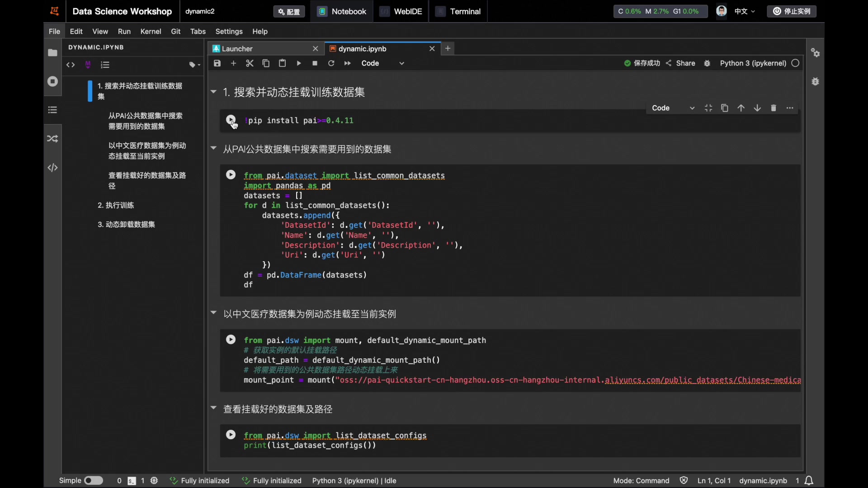
Task: Click the 停止实例 stop instance button
Action: coord(792,11)
